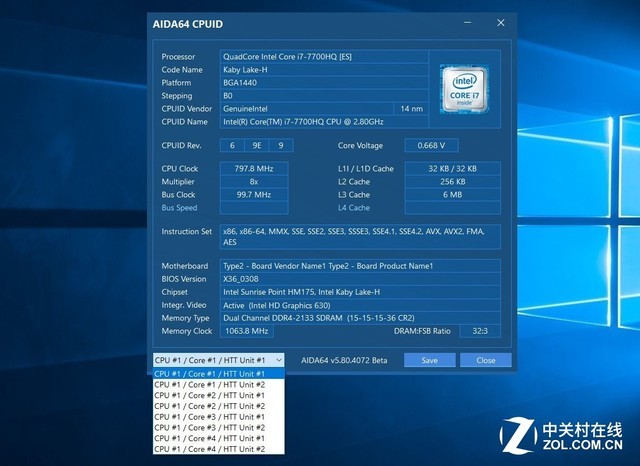Click the AIDA64 CPUID window title
Screen dimensions: 640x466
(x=188, y=24)
